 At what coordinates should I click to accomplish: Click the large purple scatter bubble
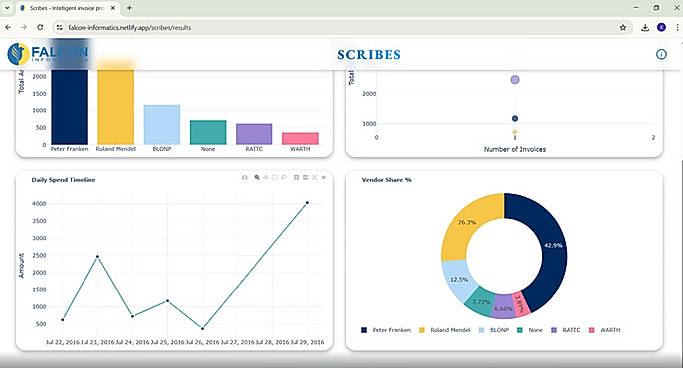515,80
